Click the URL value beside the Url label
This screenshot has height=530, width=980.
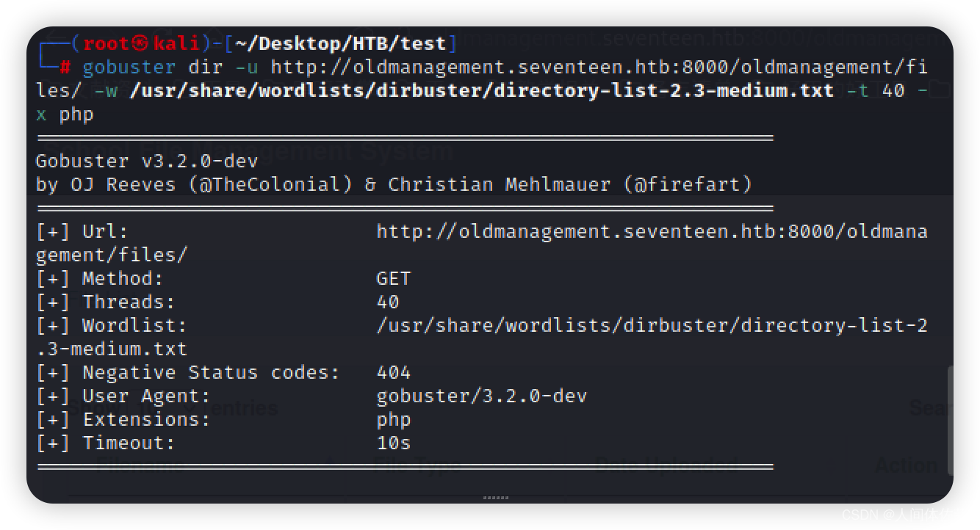[x=652, y=231]
